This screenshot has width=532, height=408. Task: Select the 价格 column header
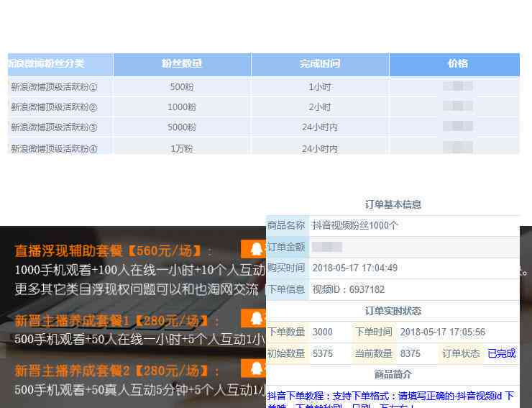coord(454,64)
